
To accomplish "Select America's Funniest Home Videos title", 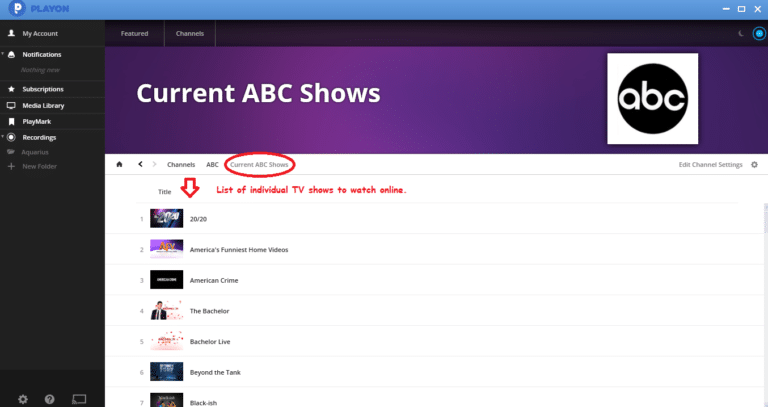I will 239,250.
